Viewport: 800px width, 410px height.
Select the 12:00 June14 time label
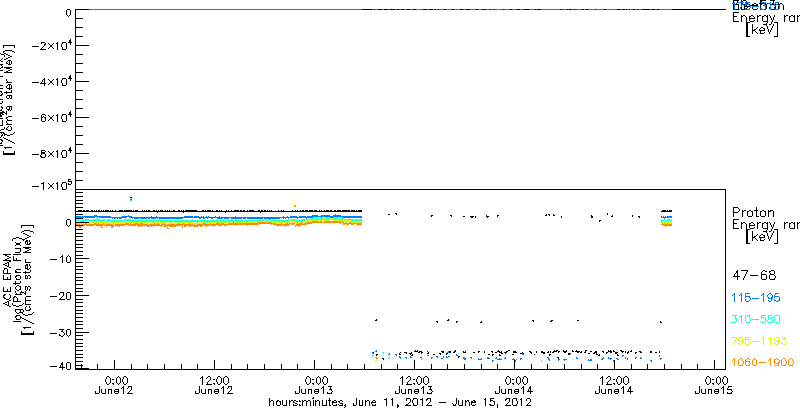point(615,386)
